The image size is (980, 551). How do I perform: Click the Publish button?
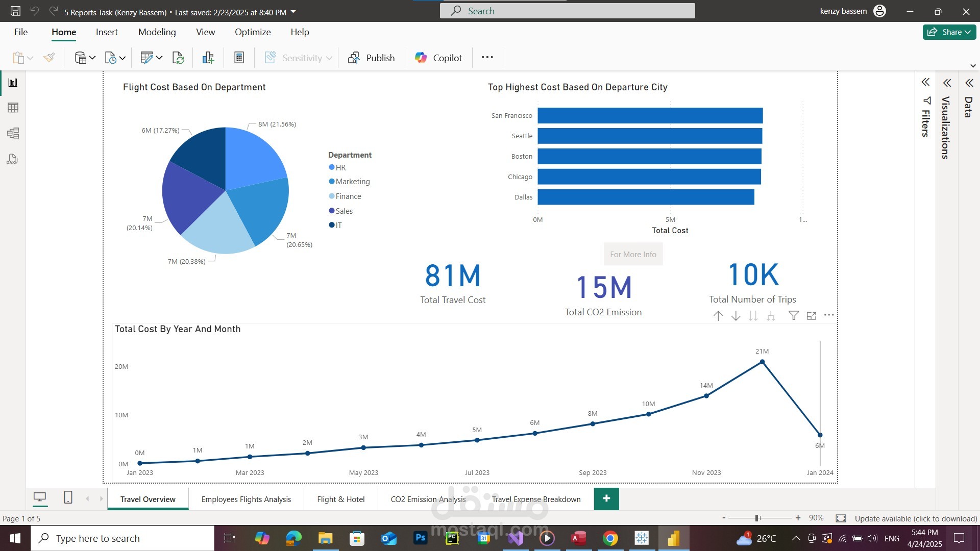(x=372, y=58)
